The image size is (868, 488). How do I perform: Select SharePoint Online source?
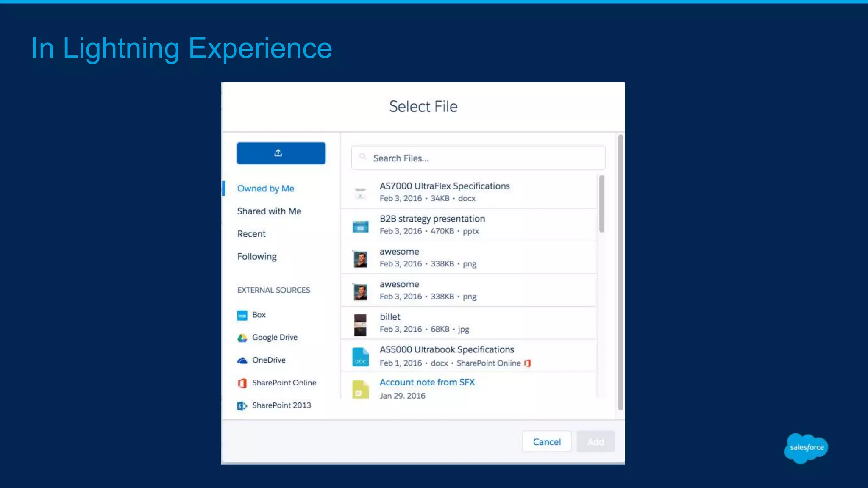284,383
